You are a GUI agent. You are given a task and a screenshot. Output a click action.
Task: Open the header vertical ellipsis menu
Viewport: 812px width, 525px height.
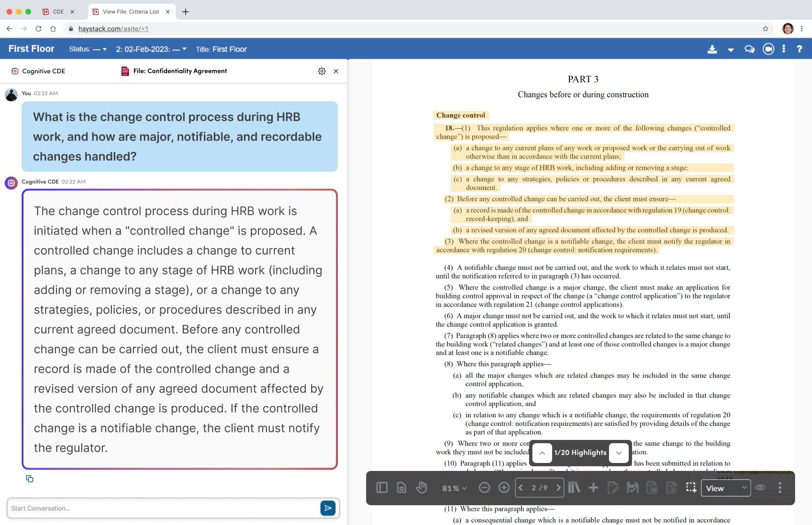pos(783,48)
